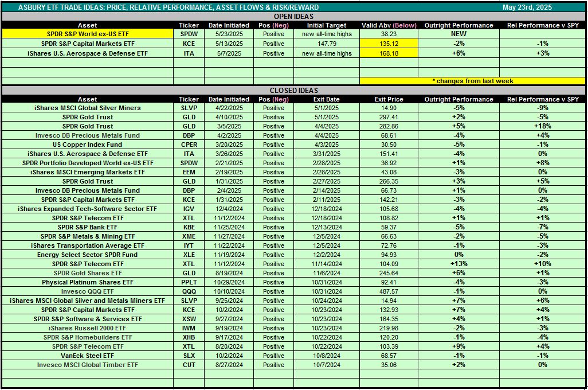Select the OPEN IDEAS section header
588x390 pixels.
pos(293,17)
